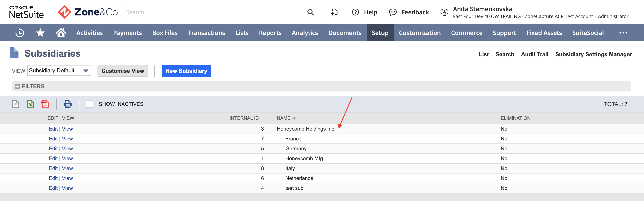Click the Zone&Co logo
Image resolution: width=644 pixels, height=201 pixels.
[87, 12]
